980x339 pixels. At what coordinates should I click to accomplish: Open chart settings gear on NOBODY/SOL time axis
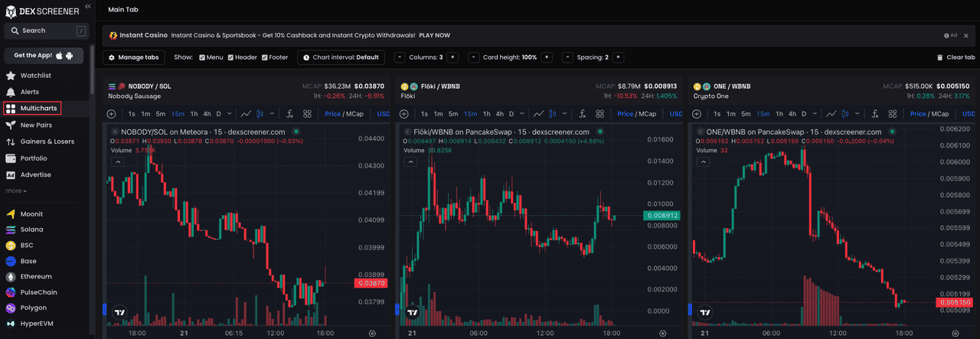[x=372, y=334]
